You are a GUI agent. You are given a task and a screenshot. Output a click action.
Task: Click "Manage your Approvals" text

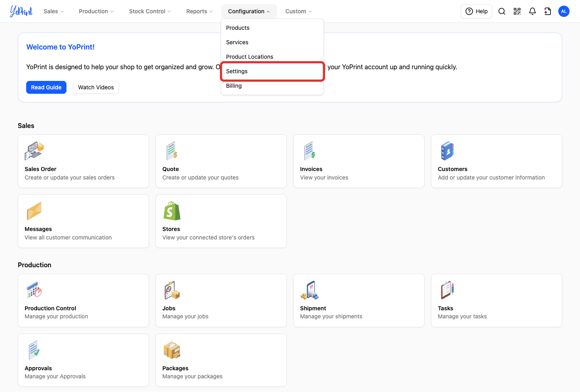55,376
